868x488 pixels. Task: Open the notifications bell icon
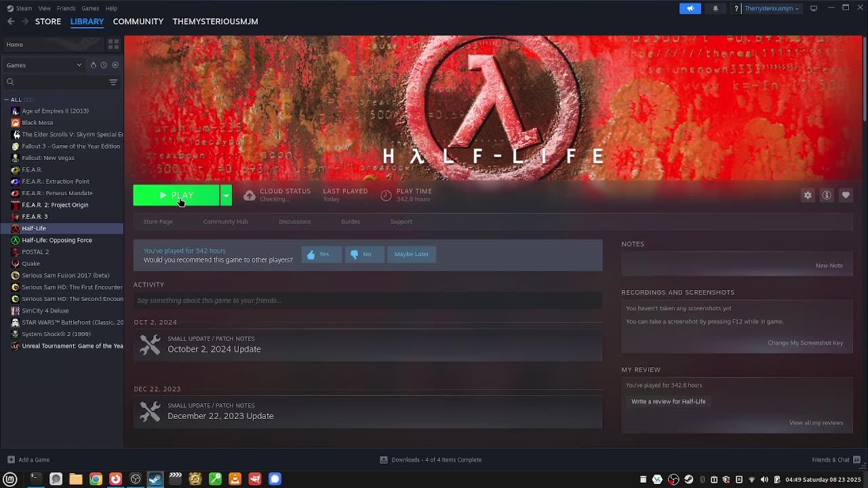click(x=715, y=8)
